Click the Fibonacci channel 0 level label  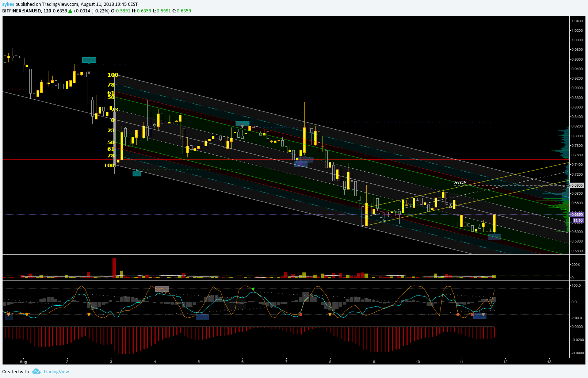click(112, 120)
